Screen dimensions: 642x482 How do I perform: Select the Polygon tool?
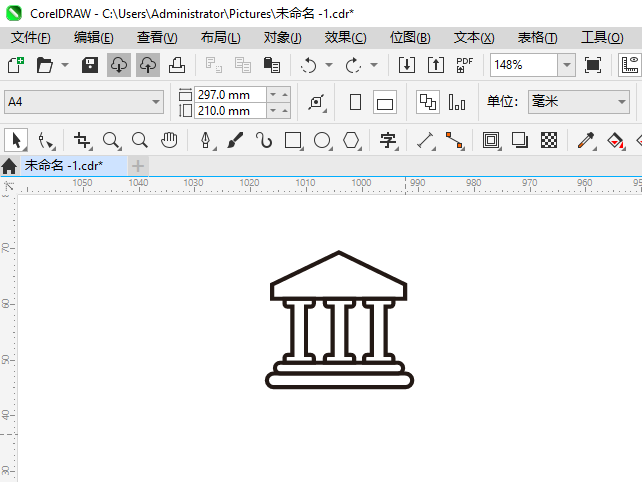pos(351,140)
